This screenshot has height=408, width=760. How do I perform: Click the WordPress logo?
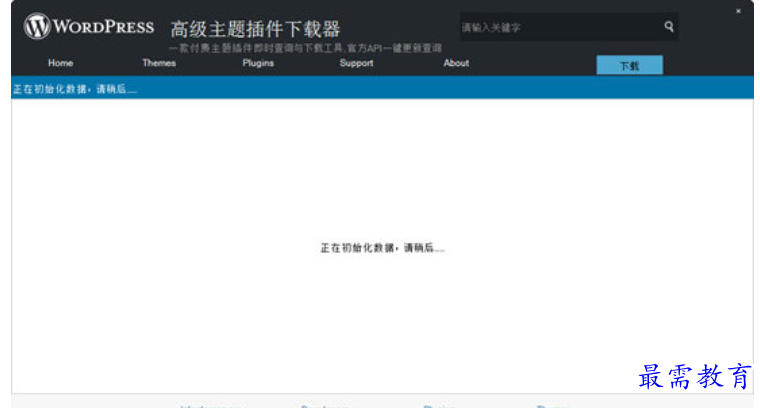89,26
